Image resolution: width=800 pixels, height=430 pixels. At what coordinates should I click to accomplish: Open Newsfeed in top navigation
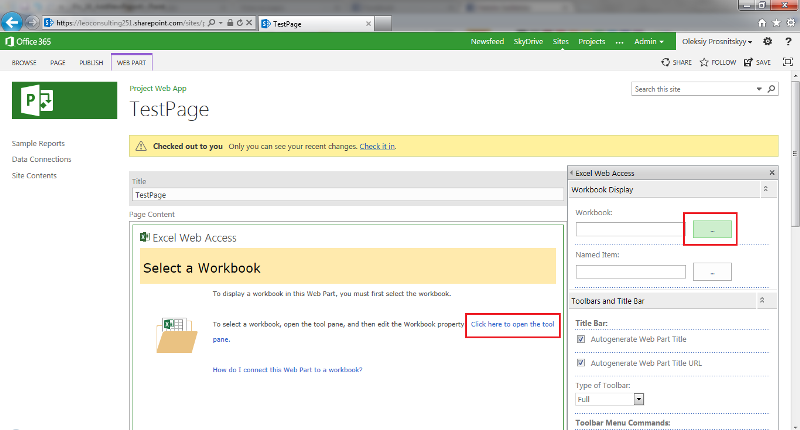click(x=487, y=41)
